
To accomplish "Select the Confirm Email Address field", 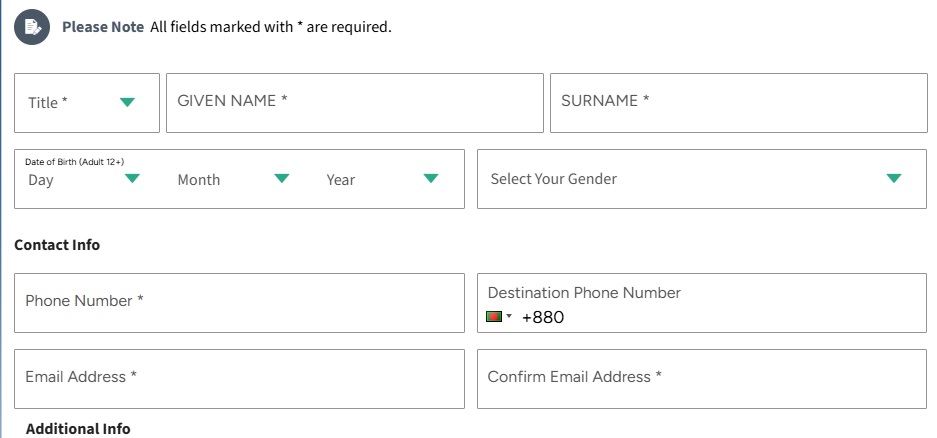I will 702,379.
